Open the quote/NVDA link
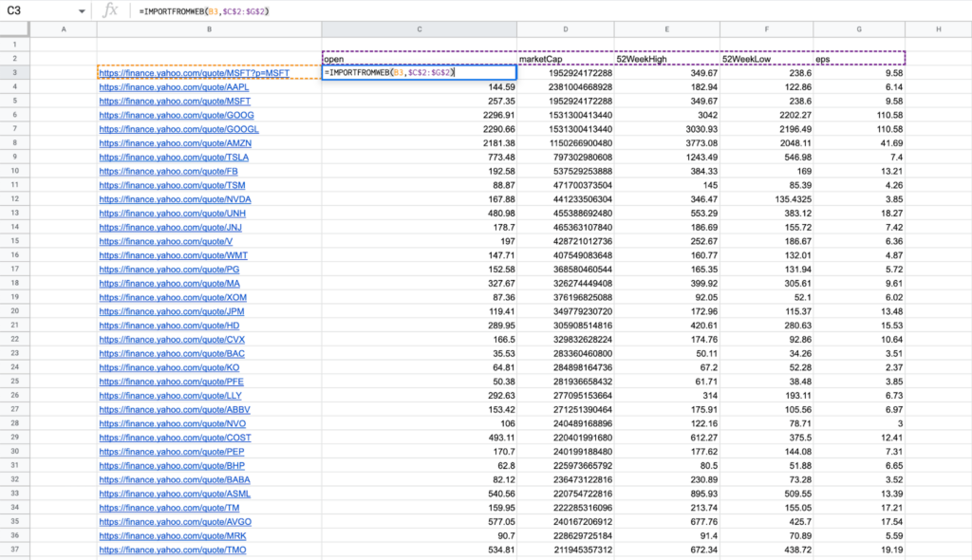This screenshot has width=972, height=560. point(175,199)
